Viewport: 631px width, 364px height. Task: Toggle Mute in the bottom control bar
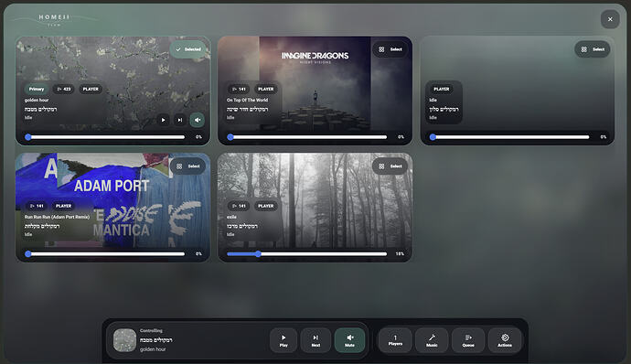pyautogui.click(x=349, y=340)
